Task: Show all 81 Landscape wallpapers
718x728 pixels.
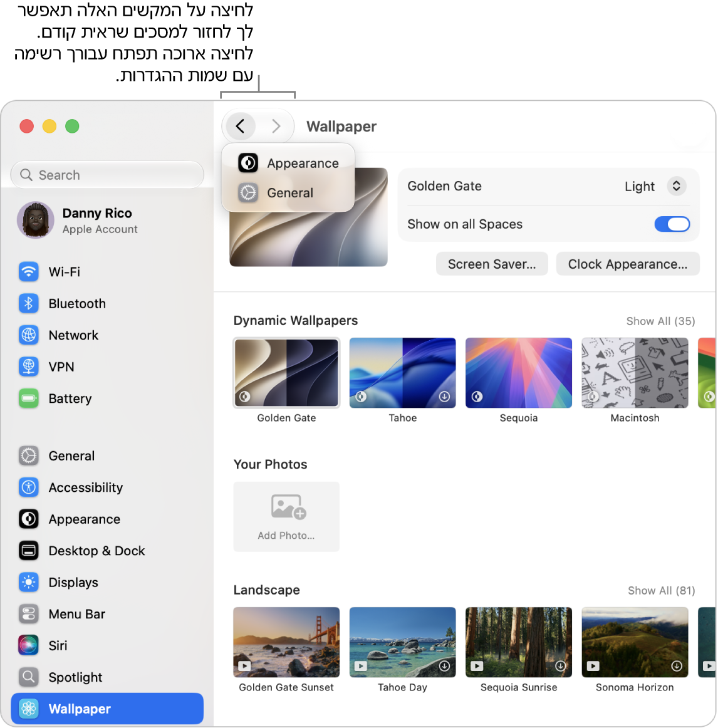Action: pyautogui.click(x=662, y=591)
